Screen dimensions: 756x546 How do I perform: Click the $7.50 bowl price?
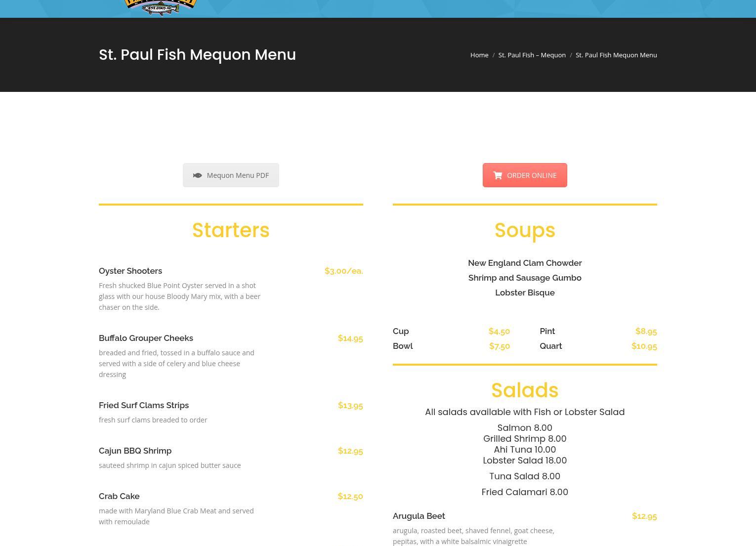500,346
